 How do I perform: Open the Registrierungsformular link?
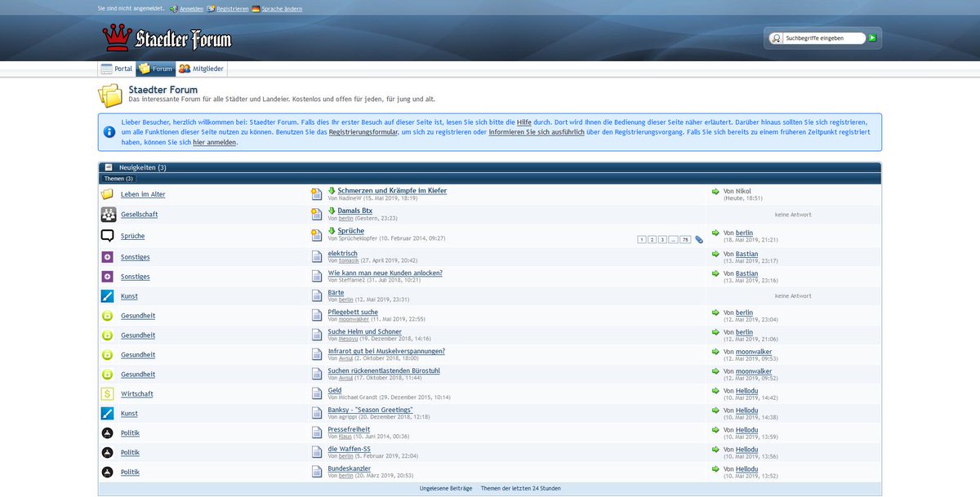click(x=363, y=132)
